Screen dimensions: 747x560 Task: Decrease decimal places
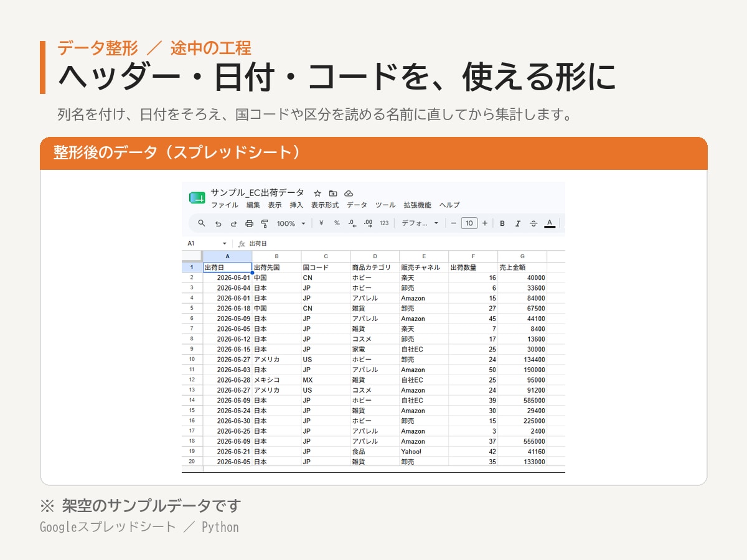(352, 223)
